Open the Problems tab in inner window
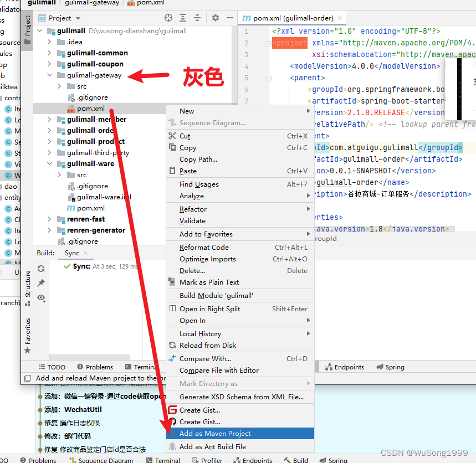This screenshot has height=463, width=476. coord(95,367)
